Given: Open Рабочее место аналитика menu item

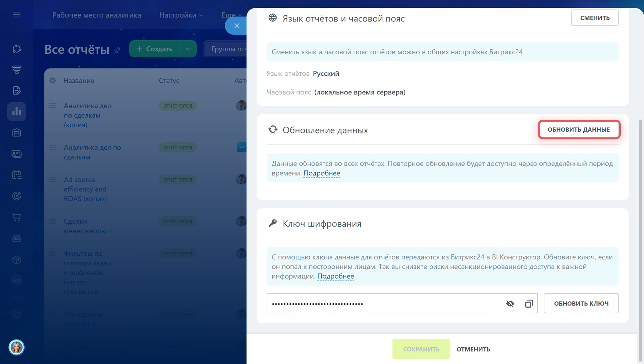Looking at the screenshot, I should pyautogui.click(x=97, y=15).
